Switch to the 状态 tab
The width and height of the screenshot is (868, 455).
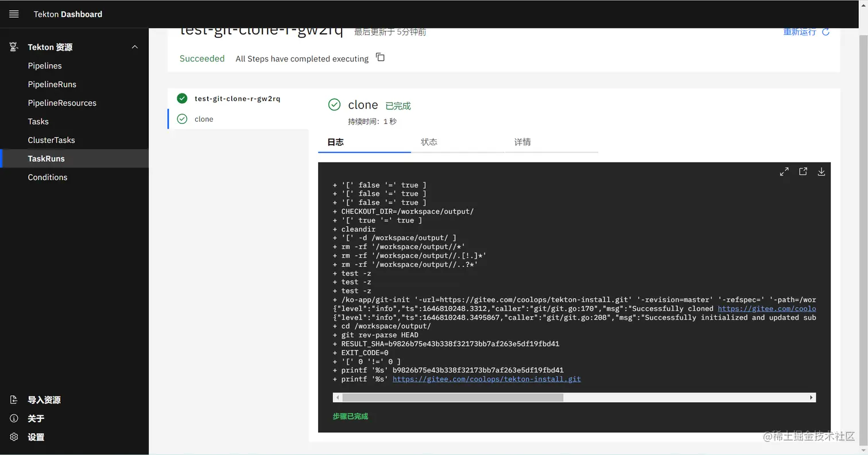click(x=458, y=142)
